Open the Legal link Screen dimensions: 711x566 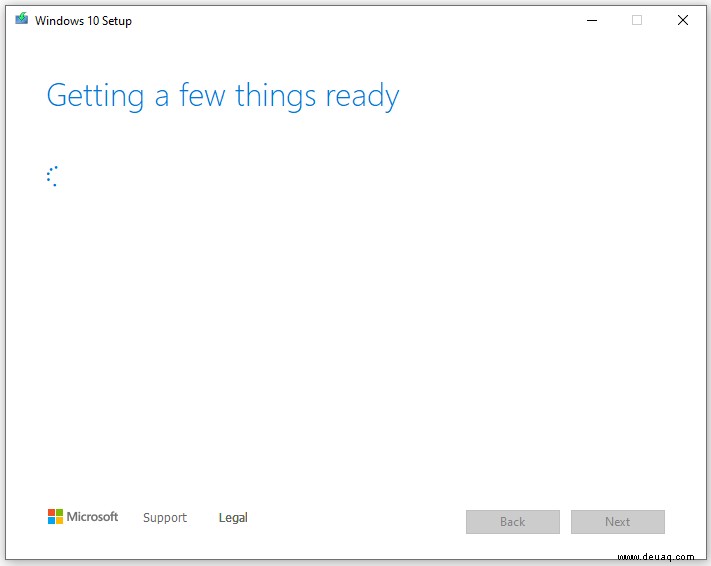(233, 517)
